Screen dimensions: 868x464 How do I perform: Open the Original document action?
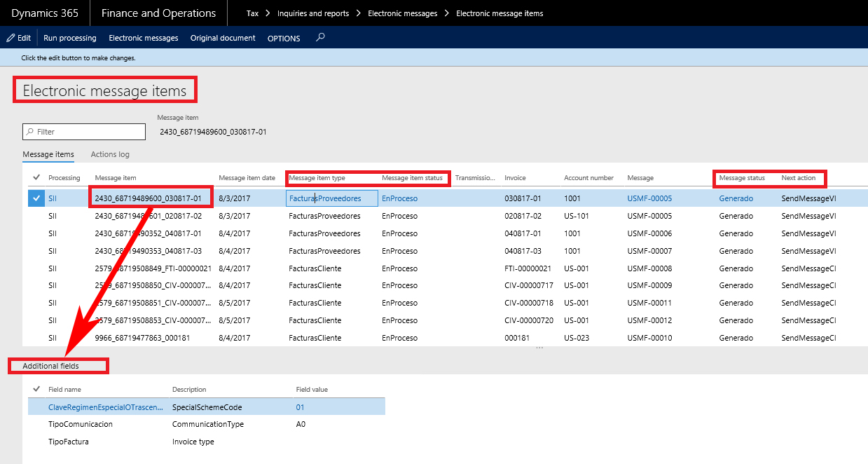tap(223, 38)
